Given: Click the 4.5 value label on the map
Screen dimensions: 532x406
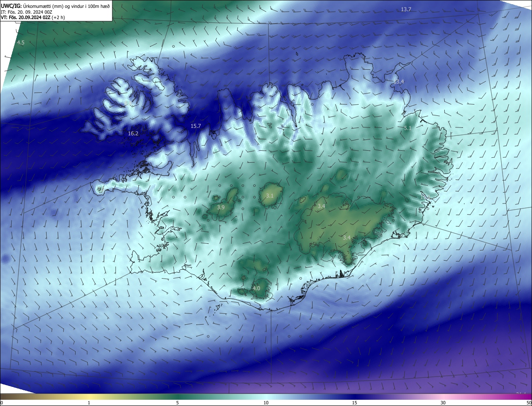Looking at the screenshot, I should 21,43.
